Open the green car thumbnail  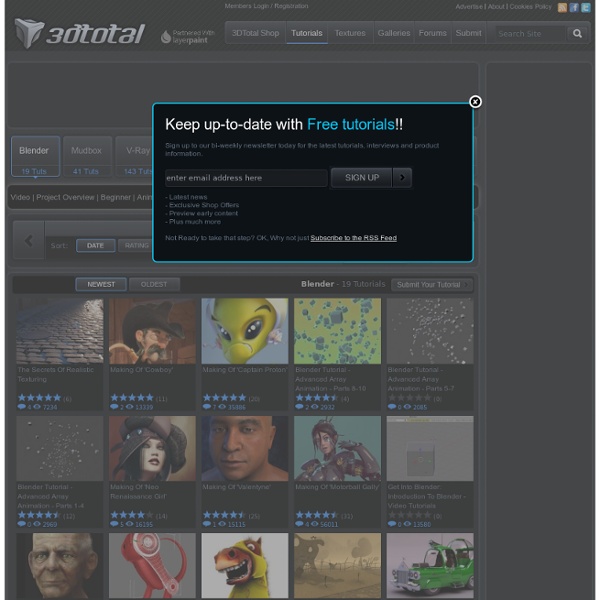pos(430,566)
